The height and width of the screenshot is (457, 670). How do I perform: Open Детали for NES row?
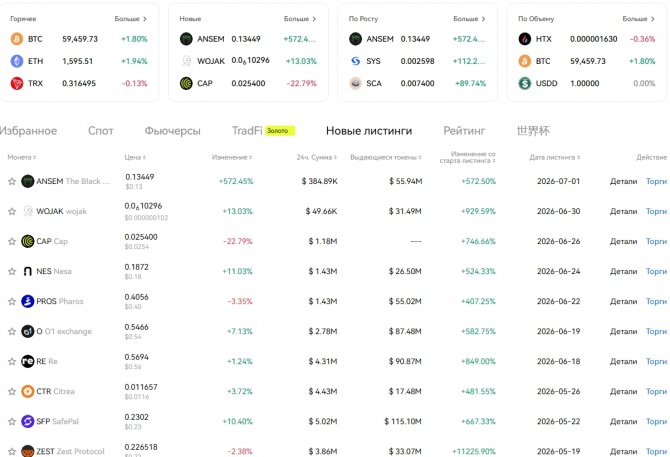point(623,271)
